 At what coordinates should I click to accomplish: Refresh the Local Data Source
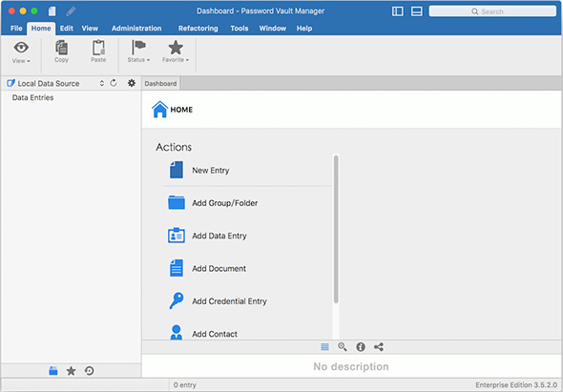coord(114,83)
